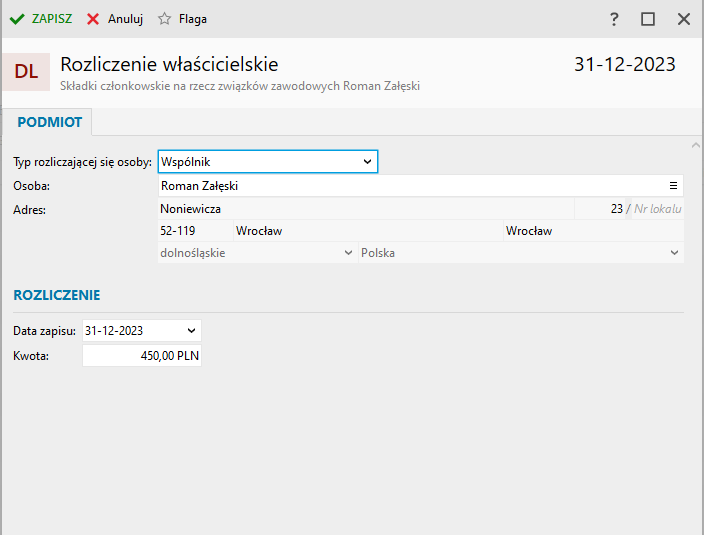Click the Osoba field Roman Załęski

(421, 185)
